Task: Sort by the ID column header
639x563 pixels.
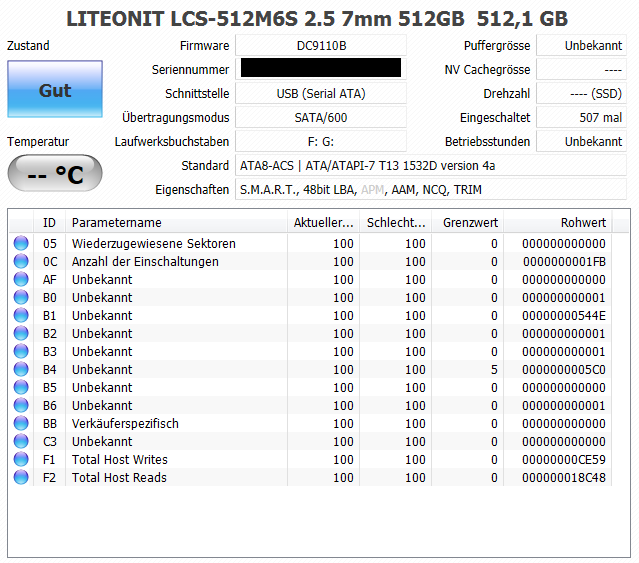Action: (x=49, y=222)
